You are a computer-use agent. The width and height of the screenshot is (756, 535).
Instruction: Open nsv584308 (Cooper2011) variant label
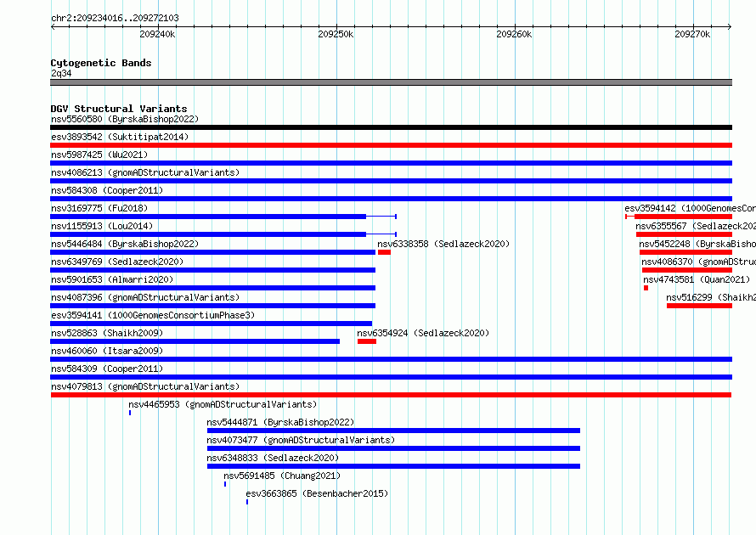(107, 190)
